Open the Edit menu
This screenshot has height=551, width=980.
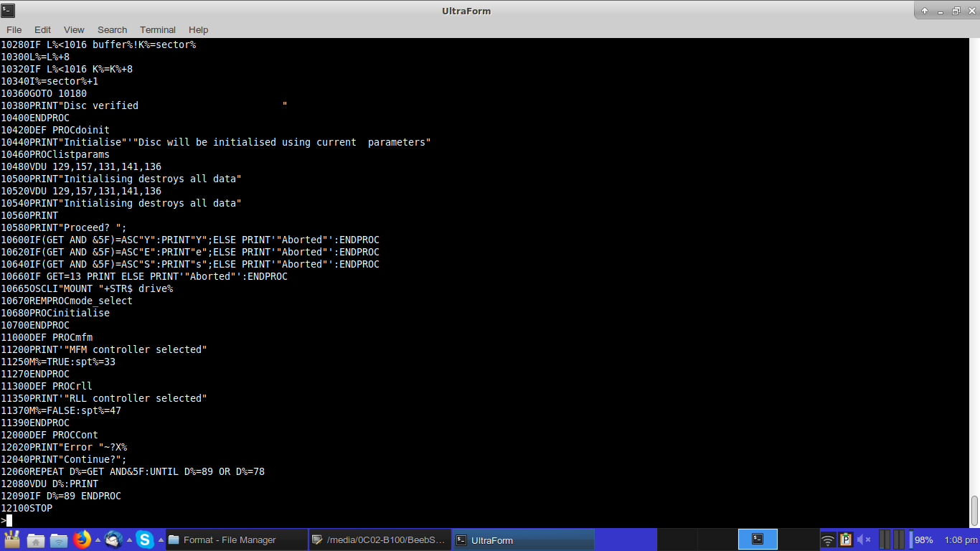point(42,29)
